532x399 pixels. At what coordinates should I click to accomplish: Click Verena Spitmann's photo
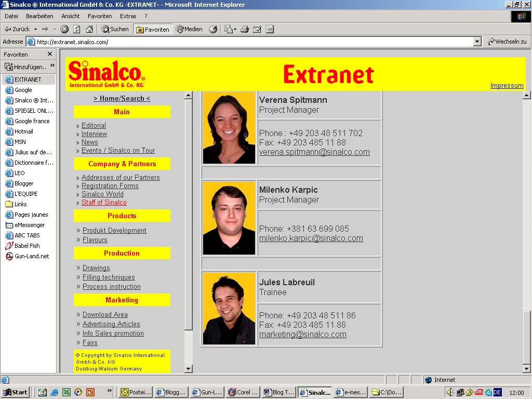pyautogui.click(x=229, y=128)
